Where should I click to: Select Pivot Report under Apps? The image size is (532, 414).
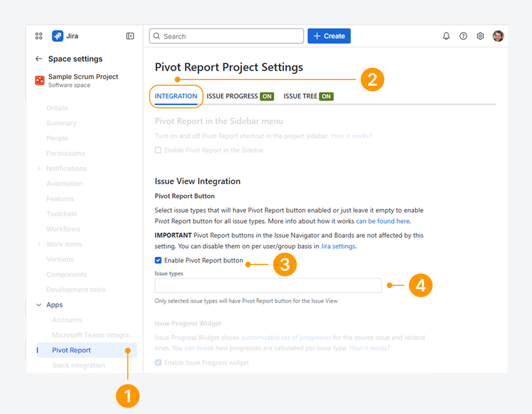pyautogui.click(x=87, y=350)
